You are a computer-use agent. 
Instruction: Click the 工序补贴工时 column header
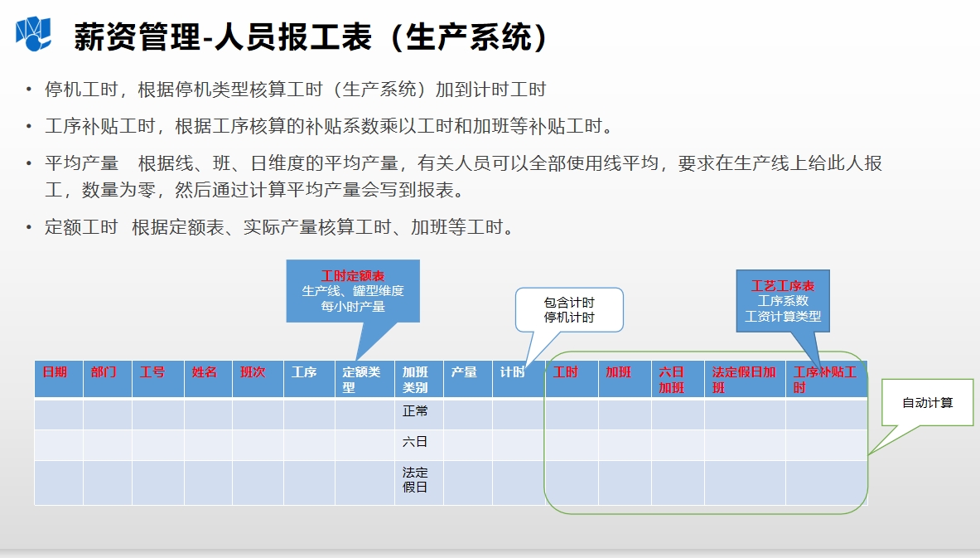coord(826,379)
